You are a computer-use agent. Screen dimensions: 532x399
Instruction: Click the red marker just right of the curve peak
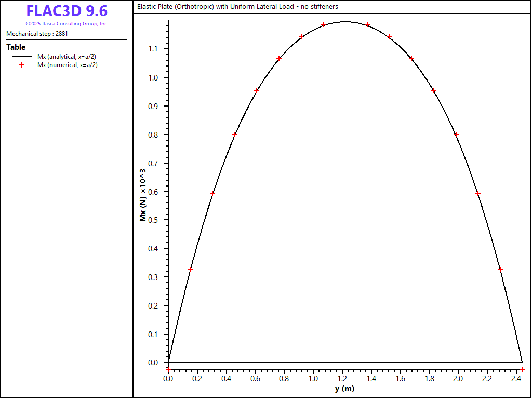tap(367, 25)
